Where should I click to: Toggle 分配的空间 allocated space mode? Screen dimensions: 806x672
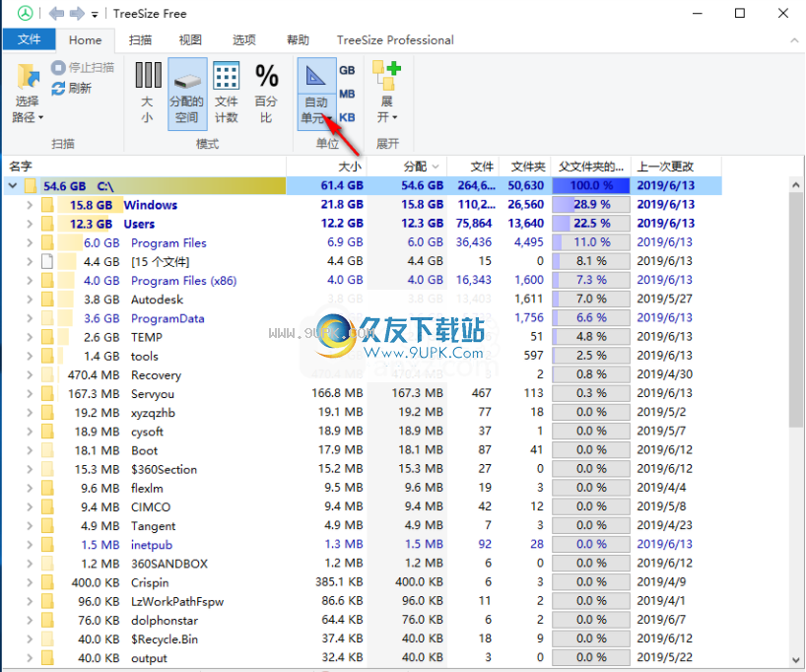[187, 93]
